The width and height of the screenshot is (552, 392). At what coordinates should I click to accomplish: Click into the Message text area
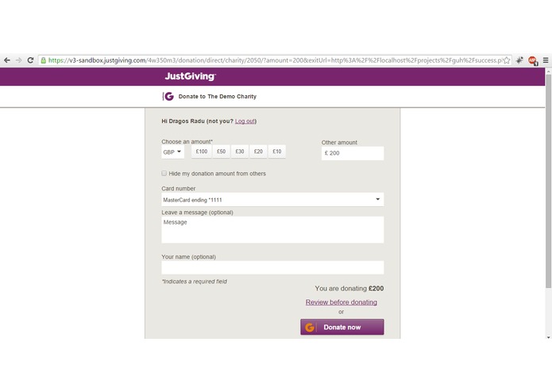coord(272,229)
